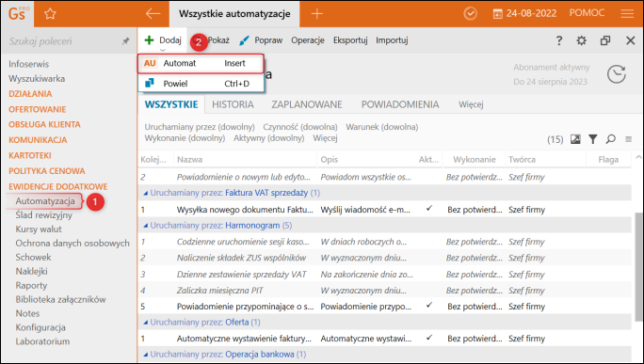Open the Aktywny (dowolny) filter

coord(269,138)
